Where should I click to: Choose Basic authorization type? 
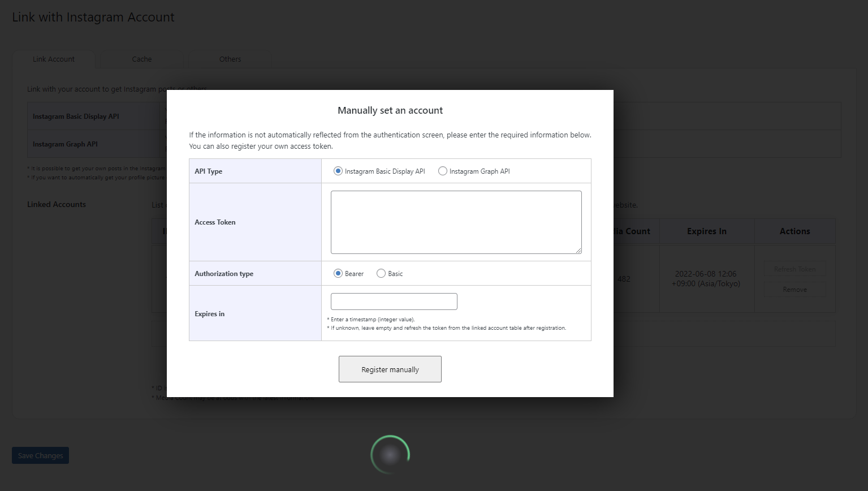pyautogui.click(x=381, y=273)
